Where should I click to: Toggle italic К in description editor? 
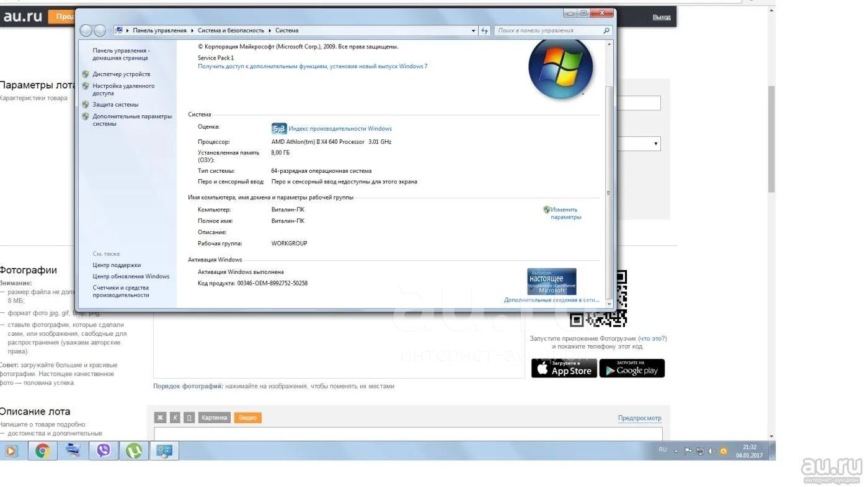tap(175, 418)
